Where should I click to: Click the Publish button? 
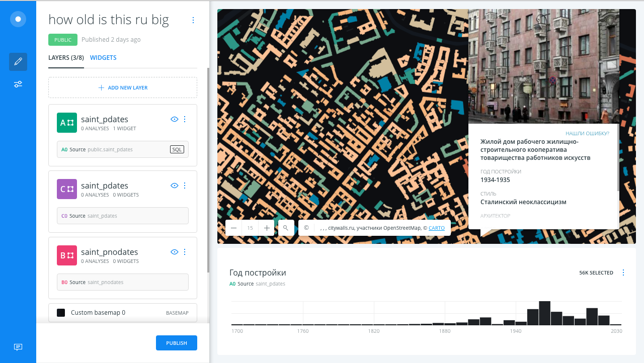click(177, 343)
